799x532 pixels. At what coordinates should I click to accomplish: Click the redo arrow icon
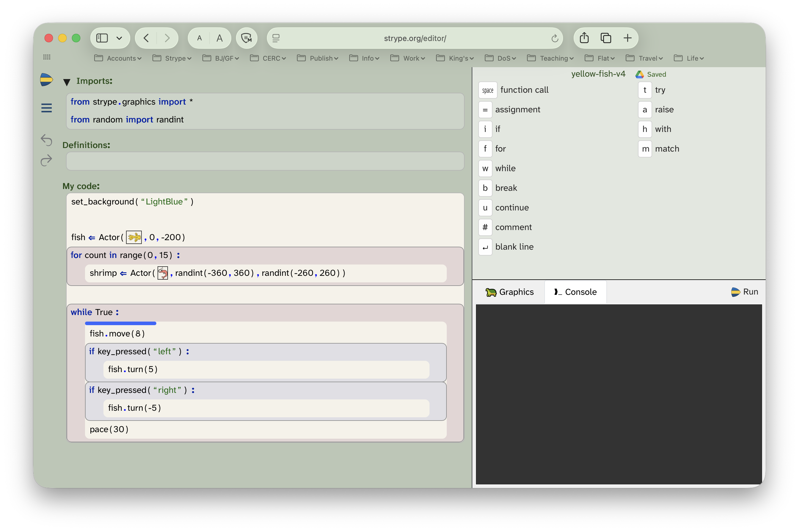tap(46, 160)
